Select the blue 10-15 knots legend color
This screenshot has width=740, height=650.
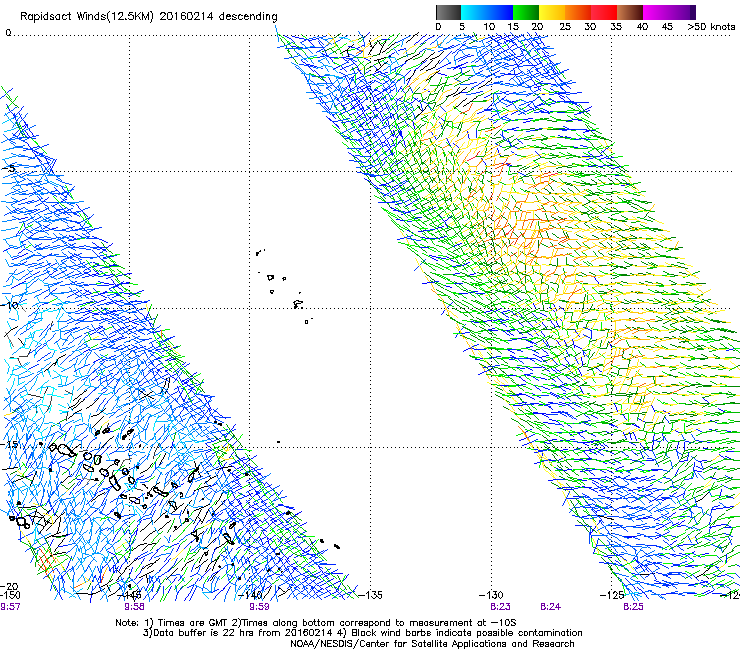(500, 12)
